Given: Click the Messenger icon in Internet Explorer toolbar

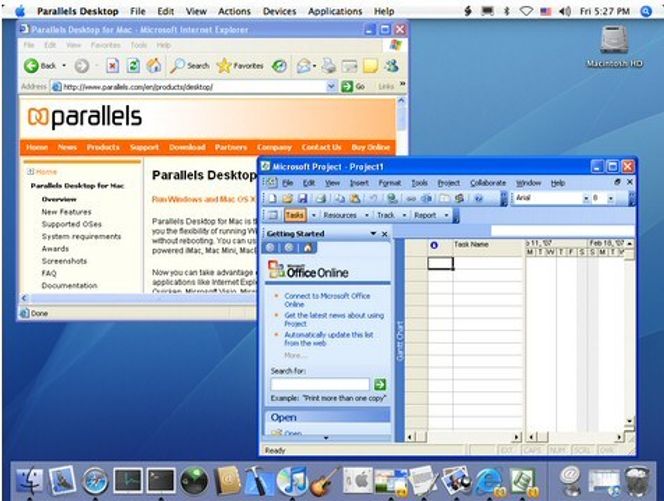Looking at the screenshot, I should coord(392,66).
